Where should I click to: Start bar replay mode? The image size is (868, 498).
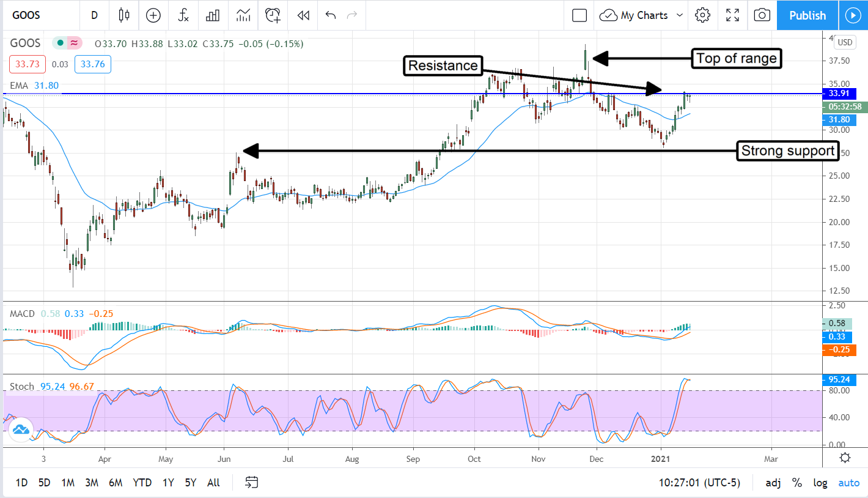303,15
